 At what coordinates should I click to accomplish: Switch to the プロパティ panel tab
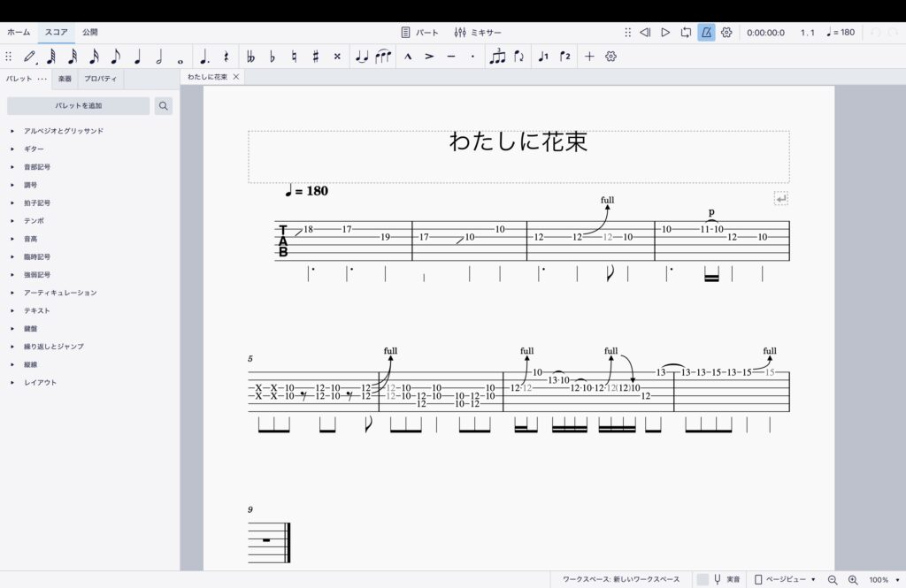coord(101,79)
